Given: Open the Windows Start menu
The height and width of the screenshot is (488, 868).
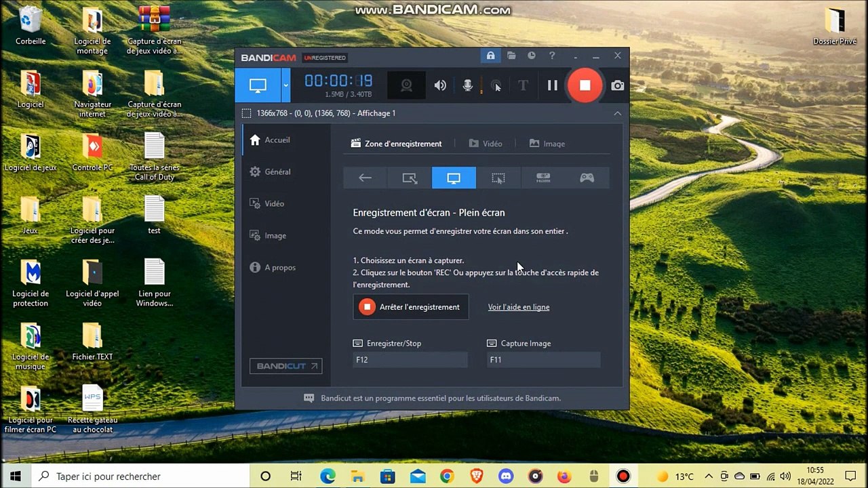Looking at the screenshot, I should tap(16, 476).
